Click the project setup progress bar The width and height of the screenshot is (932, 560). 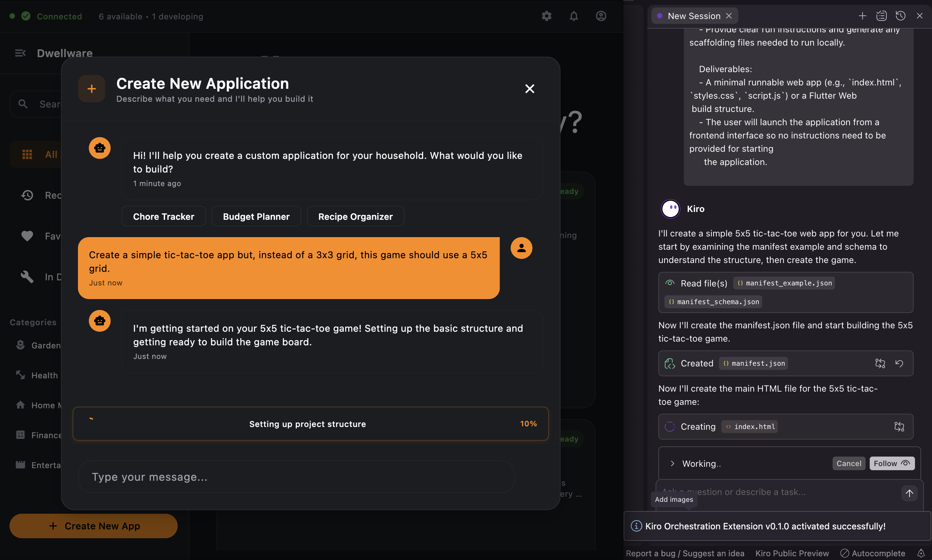click(310, 424)
